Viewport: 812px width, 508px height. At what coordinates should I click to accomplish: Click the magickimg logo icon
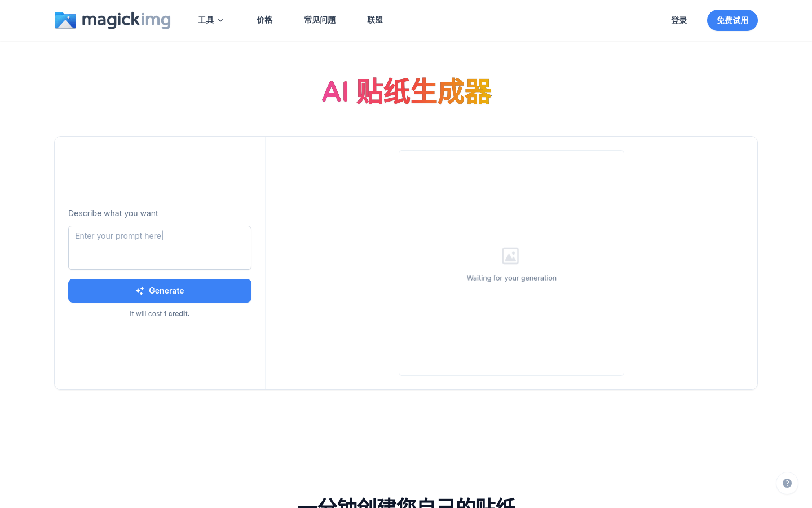[x=65, y=20]
